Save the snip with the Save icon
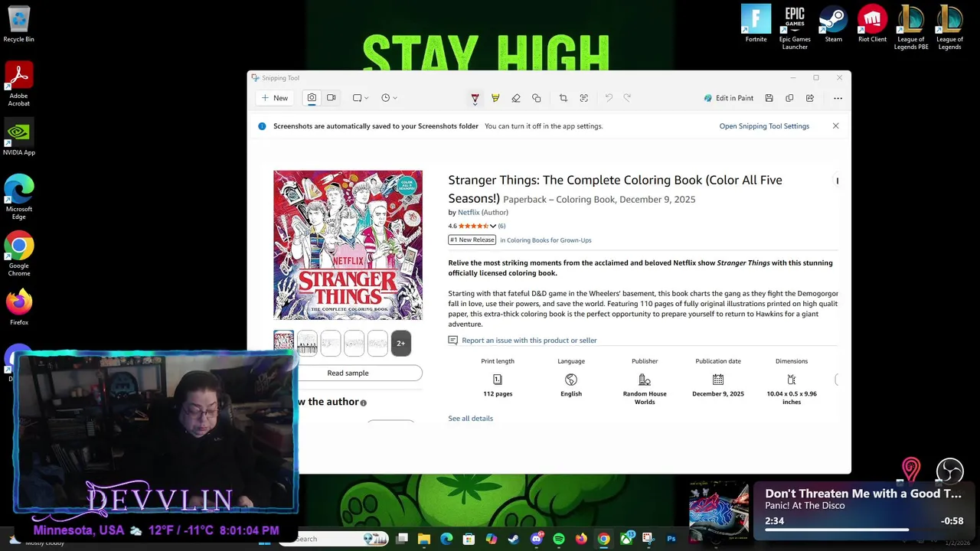This screenshot has width=980, height=551. pos(769,98)
